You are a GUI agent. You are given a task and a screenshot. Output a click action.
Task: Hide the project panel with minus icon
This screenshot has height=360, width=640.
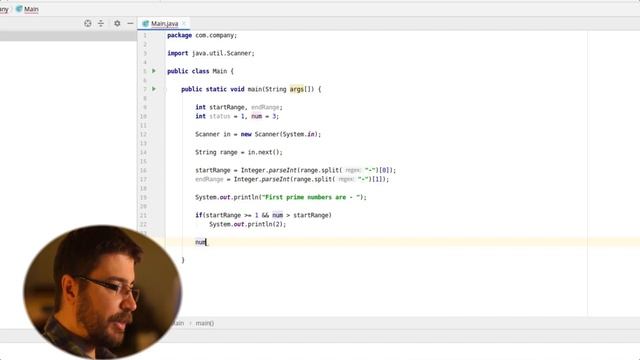pos(130,23)
